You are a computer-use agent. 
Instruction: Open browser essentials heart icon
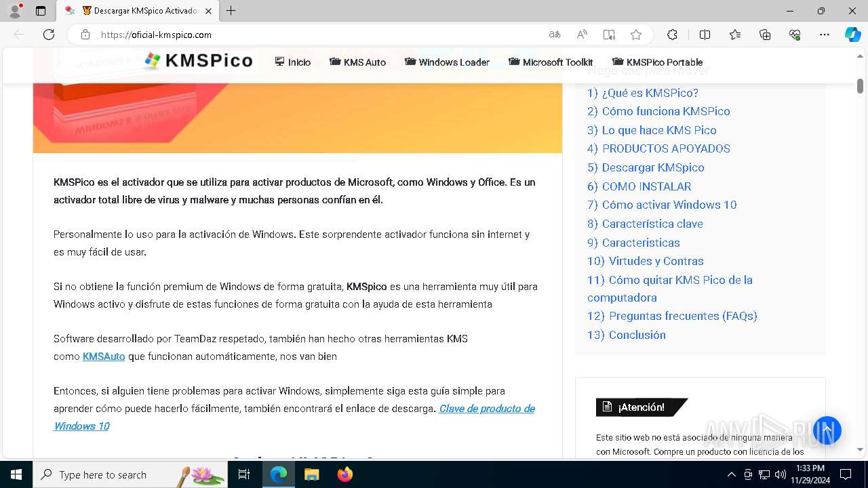point(795,35)
